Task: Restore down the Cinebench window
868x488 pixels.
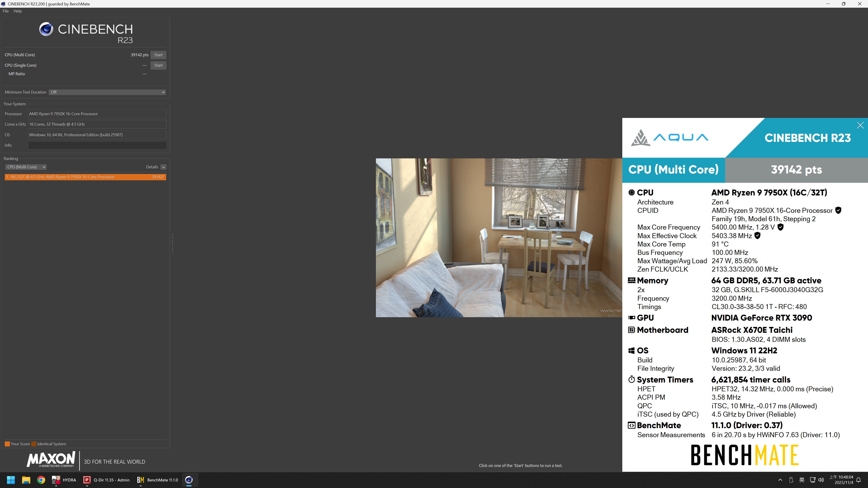Action: click(x=844, y=4)
